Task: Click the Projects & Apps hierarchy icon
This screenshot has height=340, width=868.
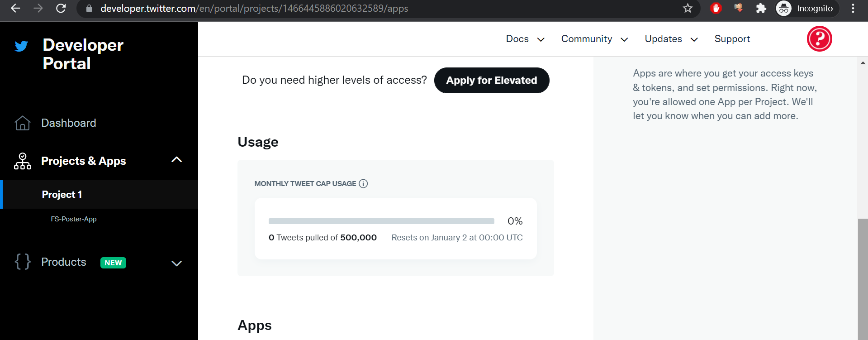Action: (x=23, y=161)
